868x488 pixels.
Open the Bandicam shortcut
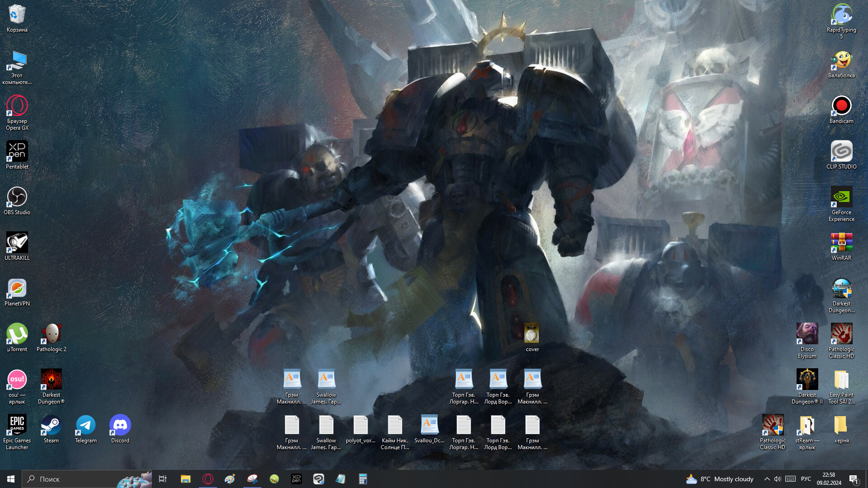point(841,106)
